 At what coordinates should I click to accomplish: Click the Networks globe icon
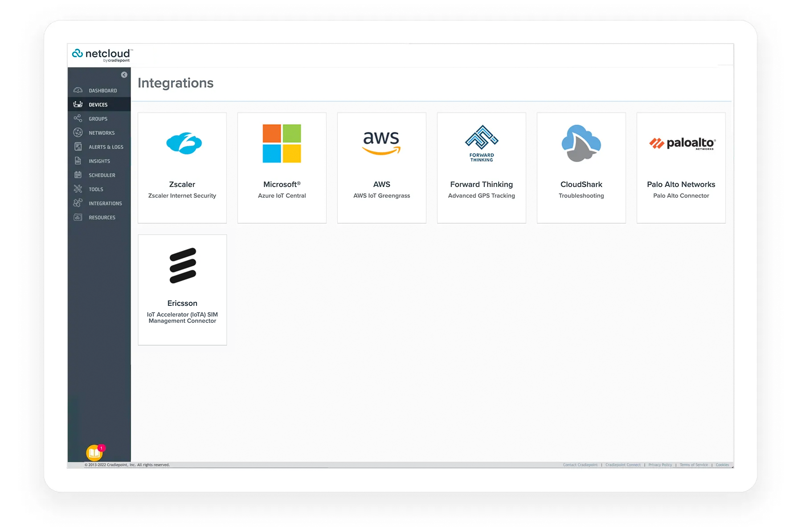click(78, 133)
